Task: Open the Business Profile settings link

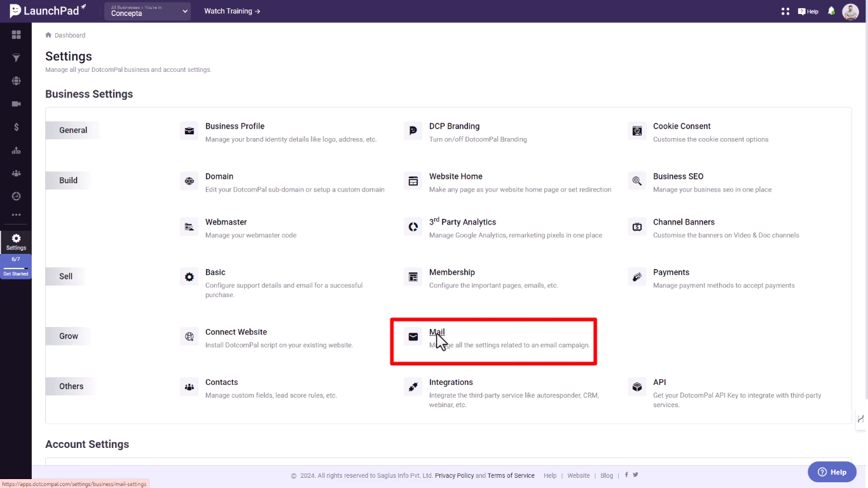Action: pyautogui.click(x=235, y=126)
